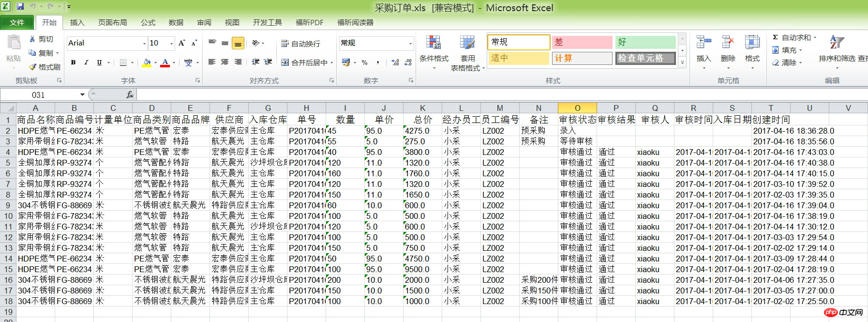Decrease font size with the smaller A
Image resolution: width=868 pixels, height=322 pixels.
pos(194,43)
